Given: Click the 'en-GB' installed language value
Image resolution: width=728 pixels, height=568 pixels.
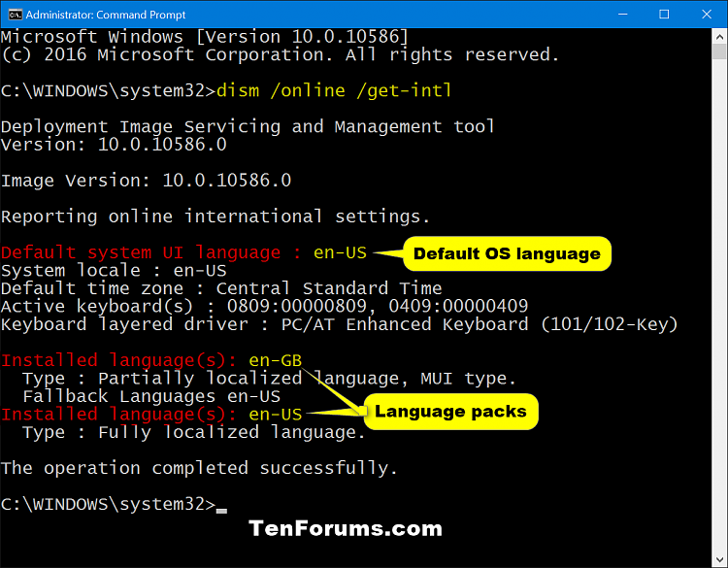Looking at the screenshot, I should (276, 361).
